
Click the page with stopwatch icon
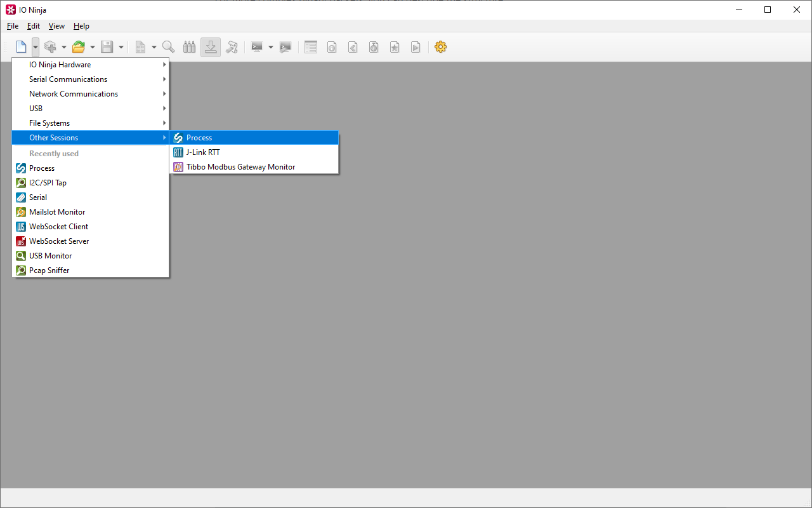pos(374,47)
